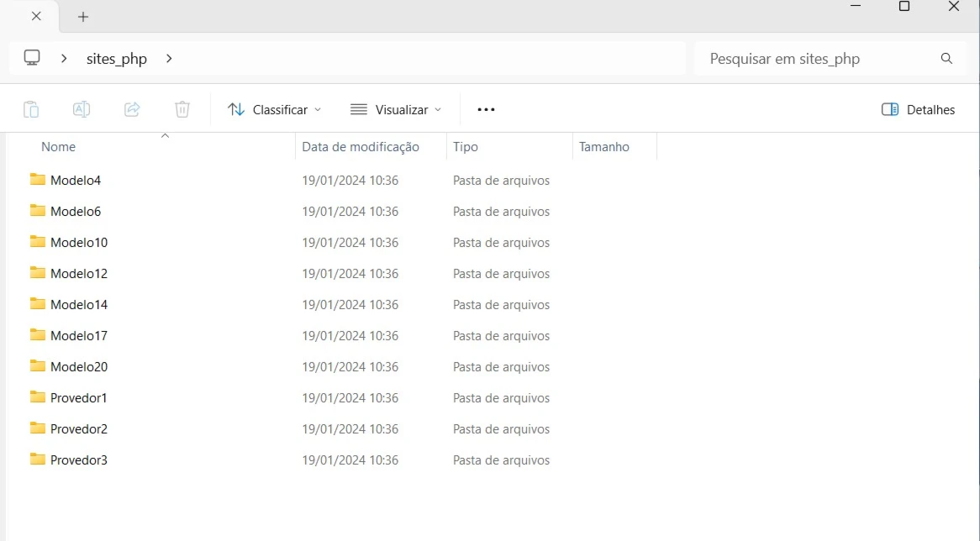
Task: Select the Modelo6 folder name
Action: (x=76, y=211)
